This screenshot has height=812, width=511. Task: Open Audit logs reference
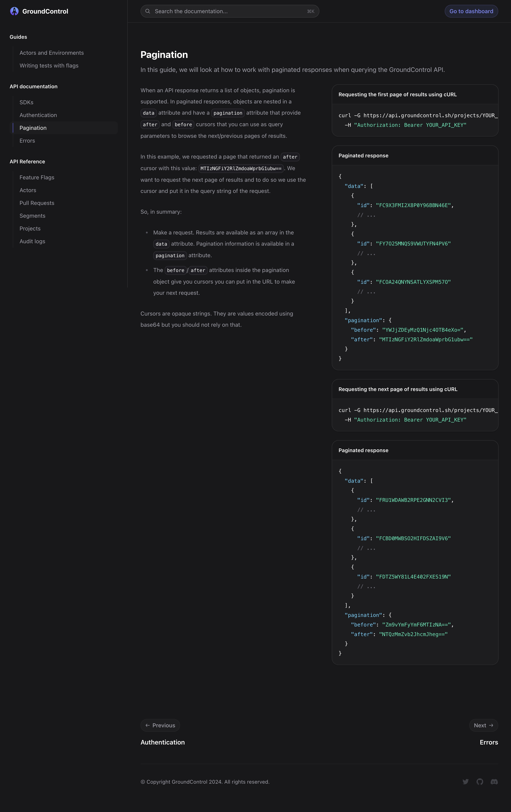click(x=32, y=242)
